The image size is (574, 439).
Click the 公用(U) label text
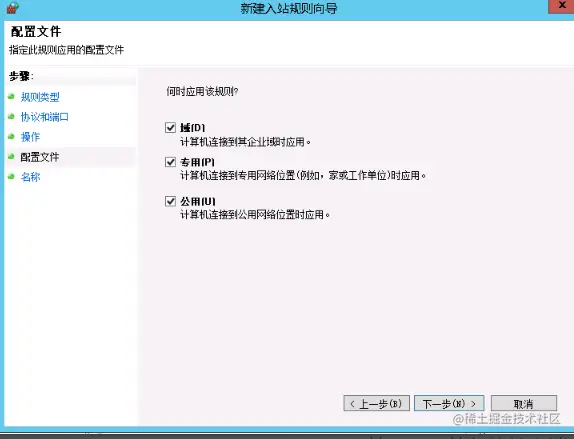pos(198,201)
